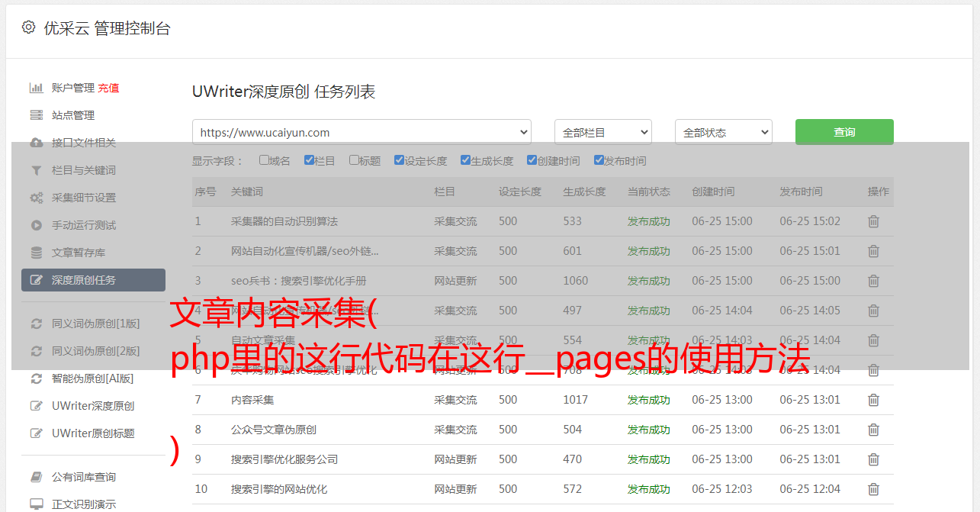The image size is (980, 512).
Task: Click trash icon for 公众号文章伪原创 row
Action: (x=873, y=430)
